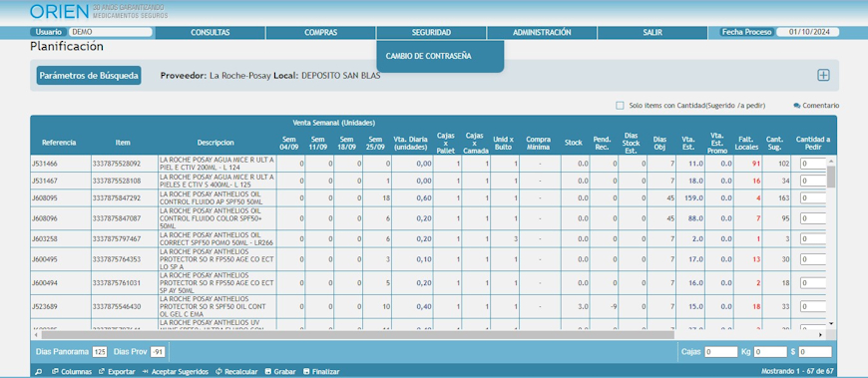Click the Stock column header
Screen dimensions: 868x378
pos(574,143)
